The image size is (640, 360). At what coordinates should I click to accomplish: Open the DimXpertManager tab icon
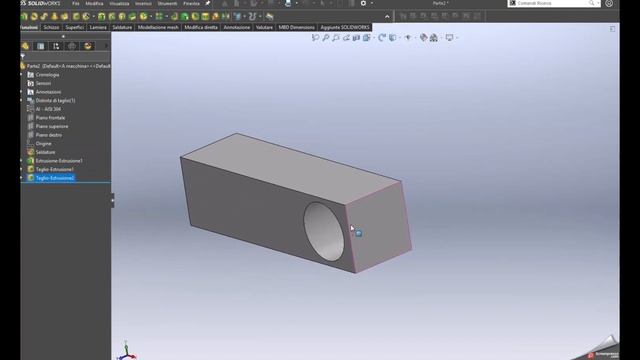click(x=72, y=46)
